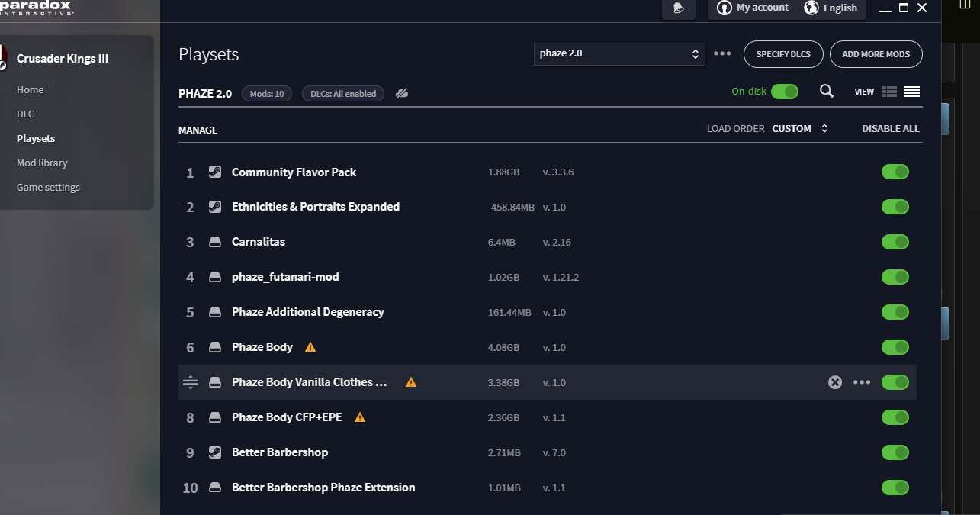
Task: Click Steam icon for Ethnicities & Portraits Expanded
Action: [215, 207]
